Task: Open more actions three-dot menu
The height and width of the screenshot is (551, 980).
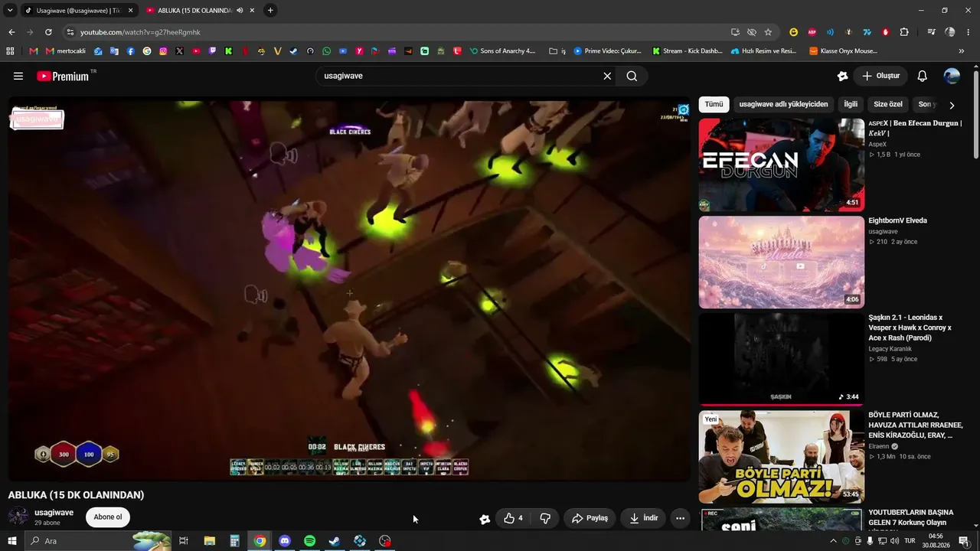Action: (680, 518)
